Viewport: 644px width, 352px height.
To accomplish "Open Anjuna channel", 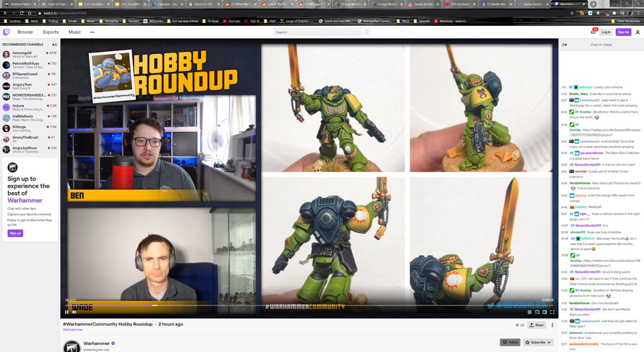I will click(x=30, y=107).
